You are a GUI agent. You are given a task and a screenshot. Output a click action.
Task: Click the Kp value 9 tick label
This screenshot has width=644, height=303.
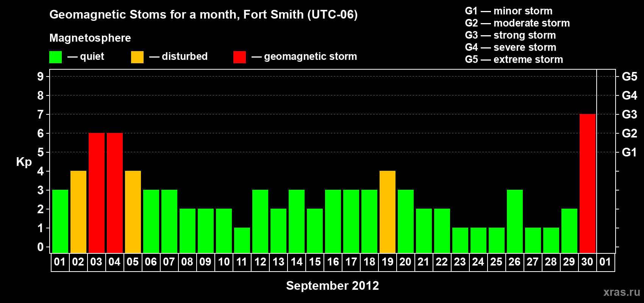click(41, 77)
